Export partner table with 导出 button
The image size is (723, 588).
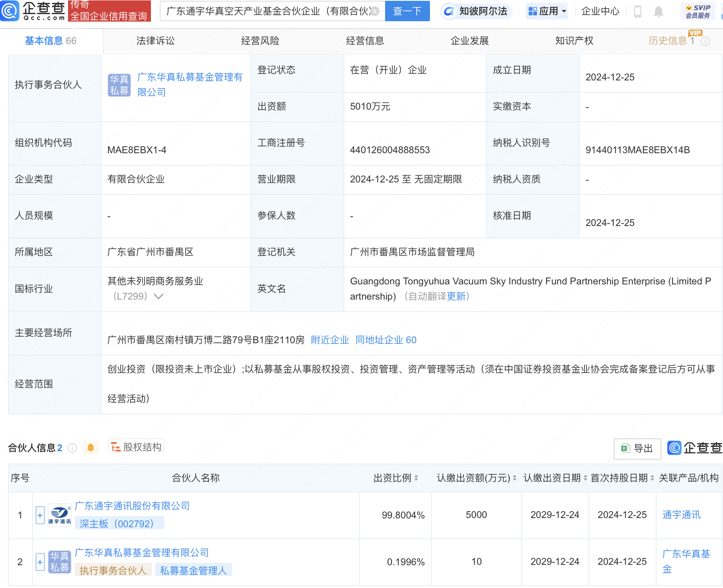637,448
